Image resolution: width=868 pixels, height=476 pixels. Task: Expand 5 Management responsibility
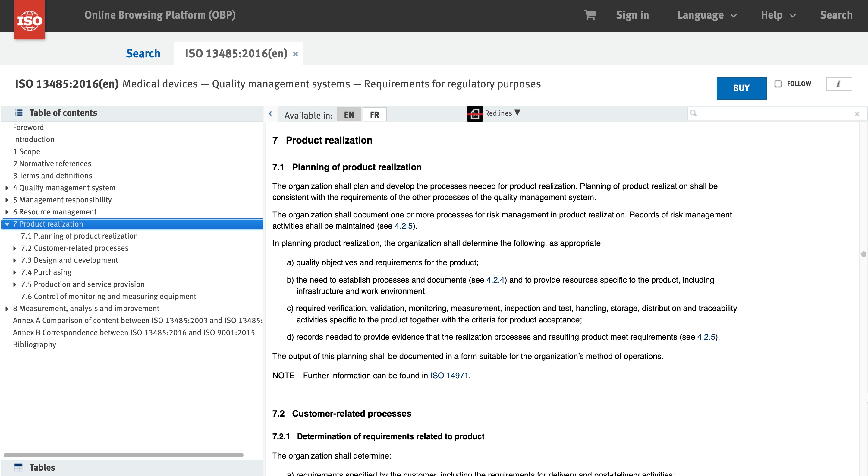click(x=7, y=200)
